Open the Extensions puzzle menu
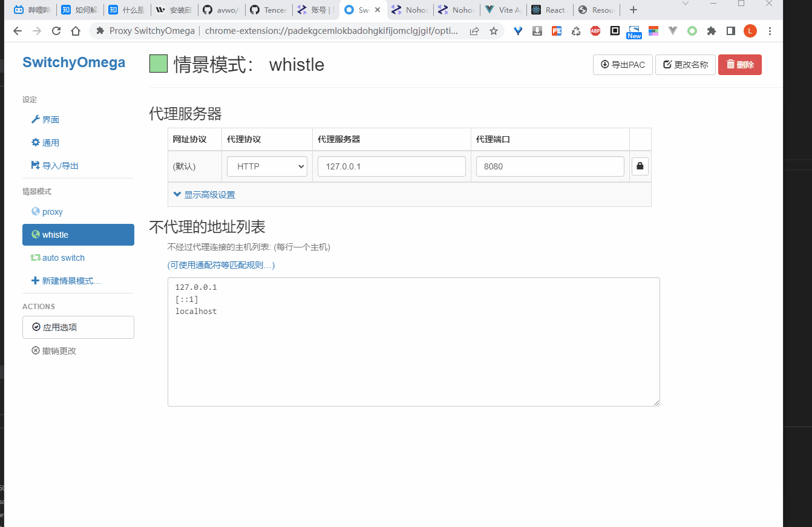 point(712,31)
